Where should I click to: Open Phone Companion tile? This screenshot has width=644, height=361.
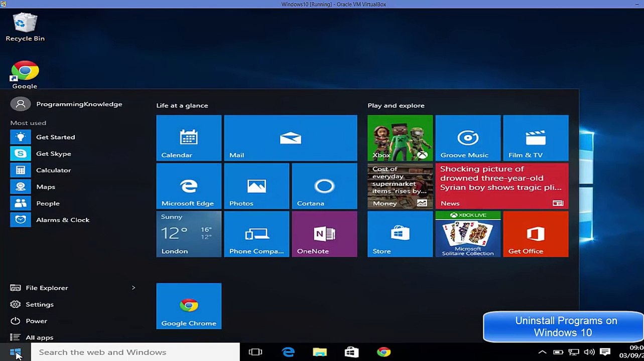(x=256, y=234)
